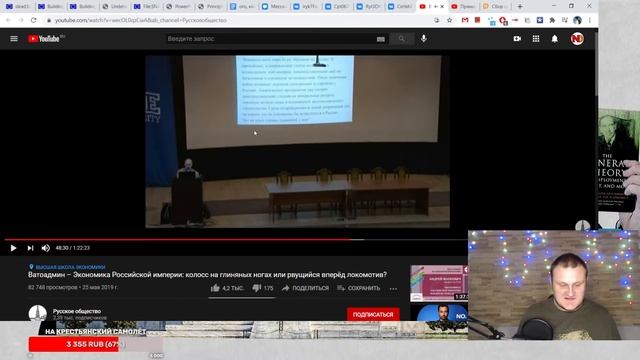
Task: Open the three-dot more actions menu
Action: (x=393, y=288)
